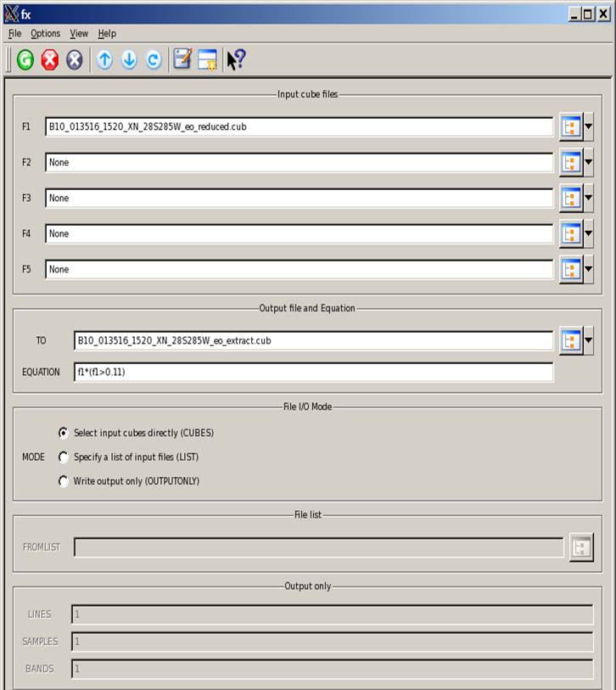Choose Specify a list of input files mode

(x=63, y=457)
